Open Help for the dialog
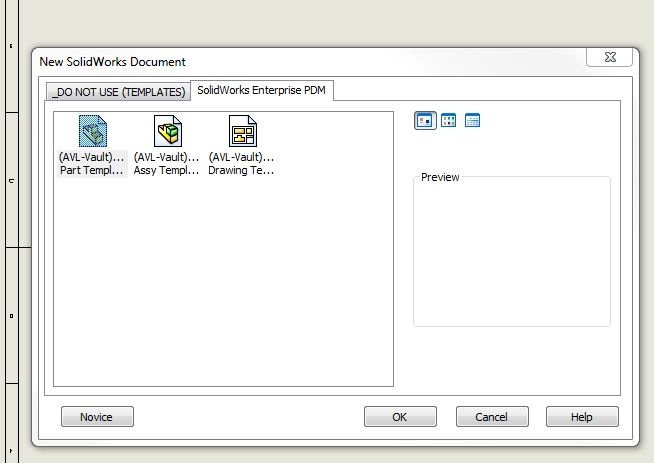Image resolution: width=654 pixels, height=463 pixels. [x=582, y=417]
